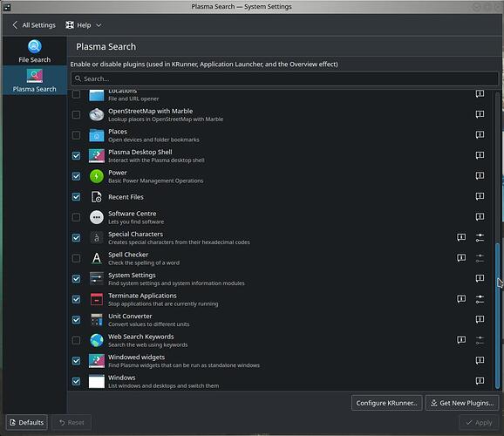
Task: Open About info for Recent Files
Action: 480,196
